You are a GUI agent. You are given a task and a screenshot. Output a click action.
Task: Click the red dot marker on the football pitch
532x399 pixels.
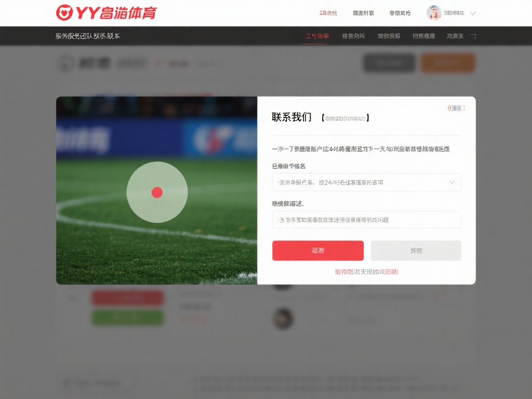click(x=157, y=192)
